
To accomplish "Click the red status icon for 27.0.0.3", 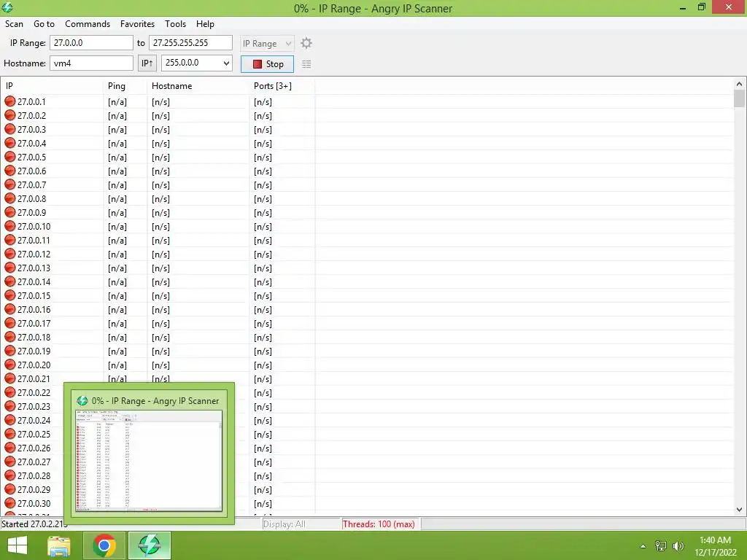I will click(10, 129).
